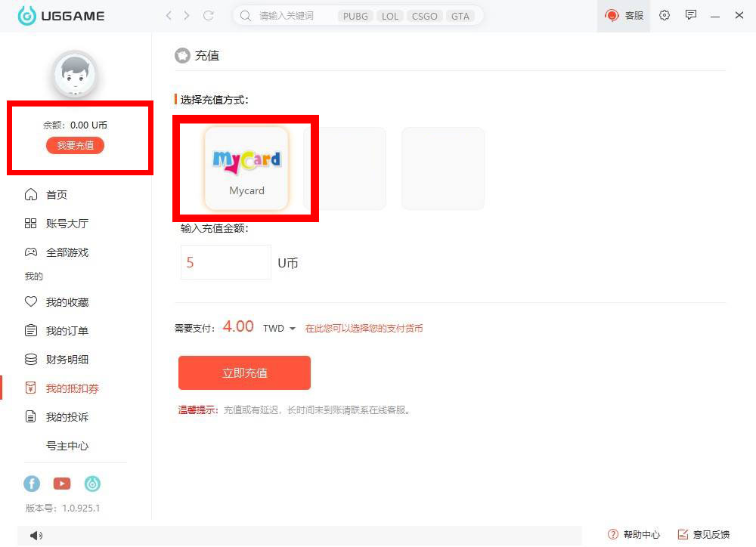Click the UGGAME logo
The width and height of the screenshot is (756, 547).
pos(61,16)
